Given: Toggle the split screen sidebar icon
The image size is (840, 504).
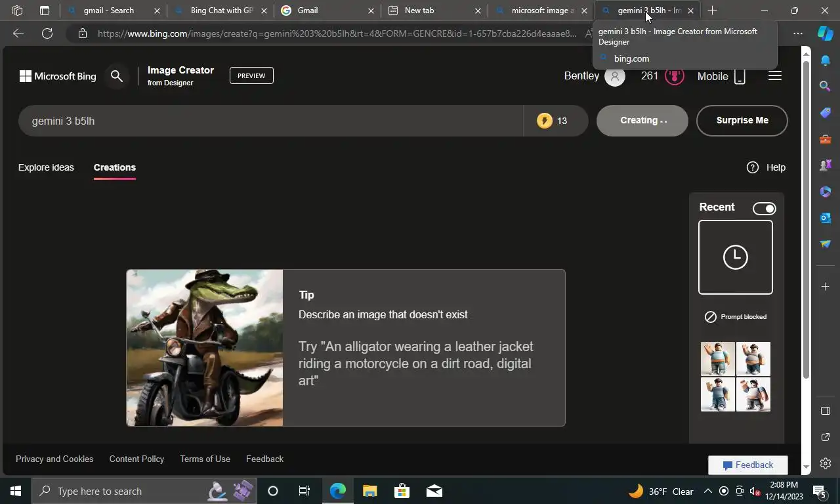Looking at the screenshot, I should tap(826, 411).
